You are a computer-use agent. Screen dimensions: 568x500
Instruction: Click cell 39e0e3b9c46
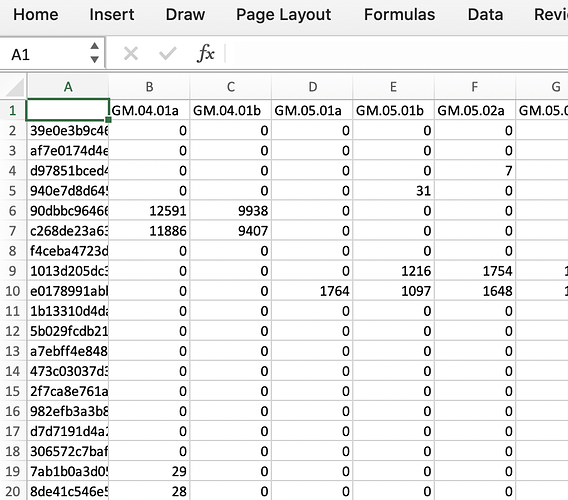click(68, 130)
